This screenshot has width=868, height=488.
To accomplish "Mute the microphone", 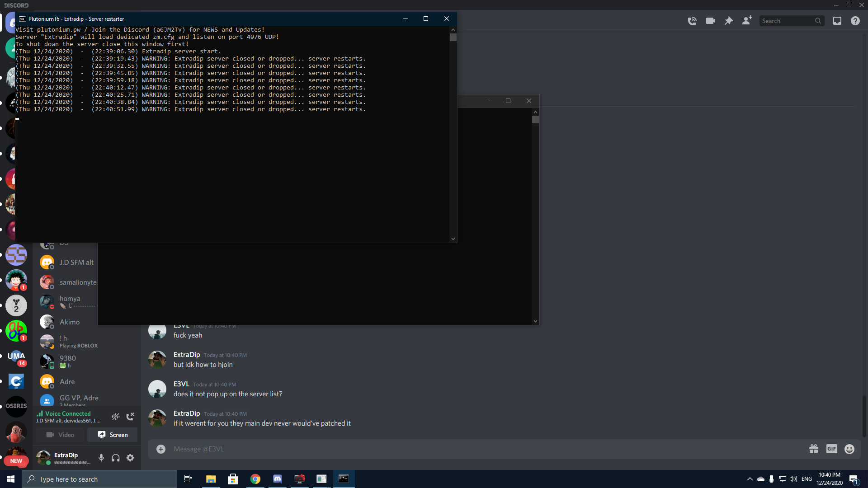I will [x=101, y=458].
